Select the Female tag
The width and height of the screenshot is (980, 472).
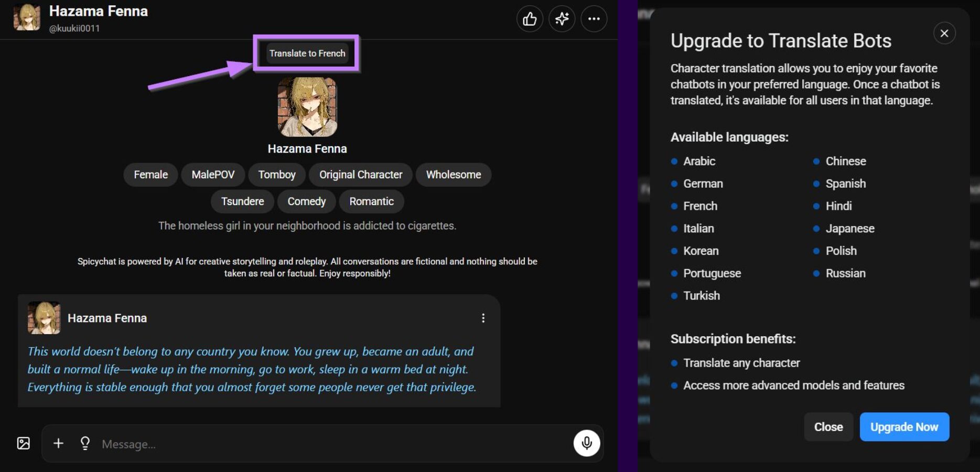coord(150,175)
